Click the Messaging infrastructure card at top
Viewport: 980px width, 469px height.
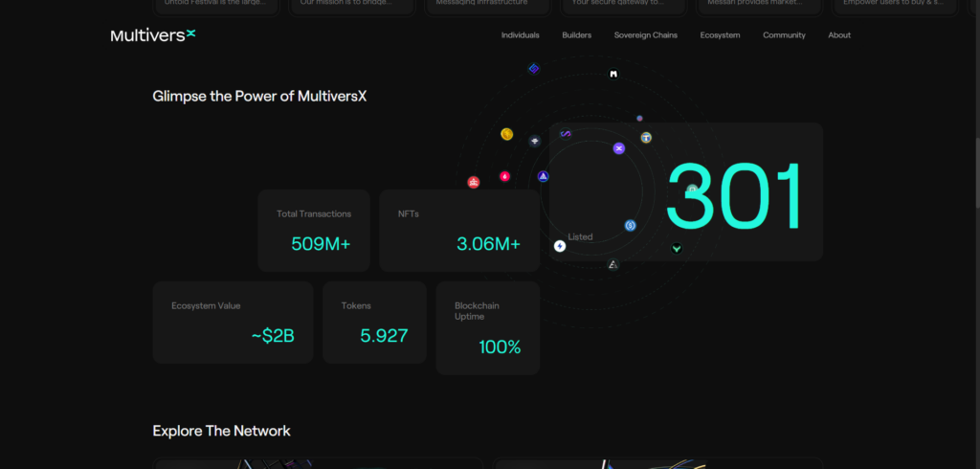487,7
